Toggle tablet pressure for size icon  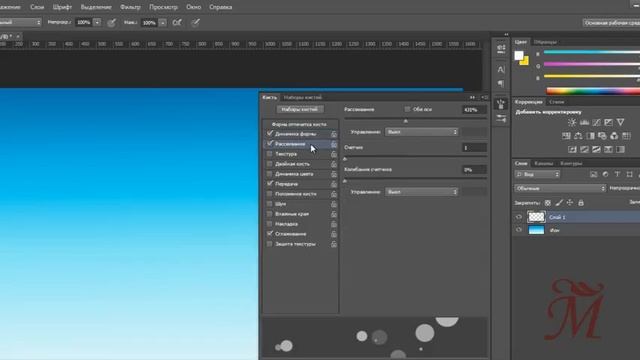tap(195, 22)
